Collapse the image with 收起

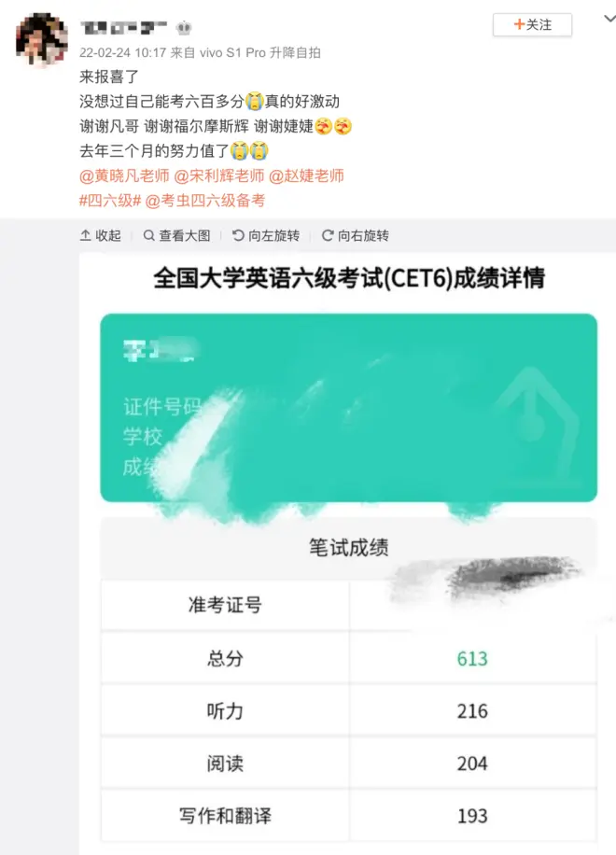(100, 235)
